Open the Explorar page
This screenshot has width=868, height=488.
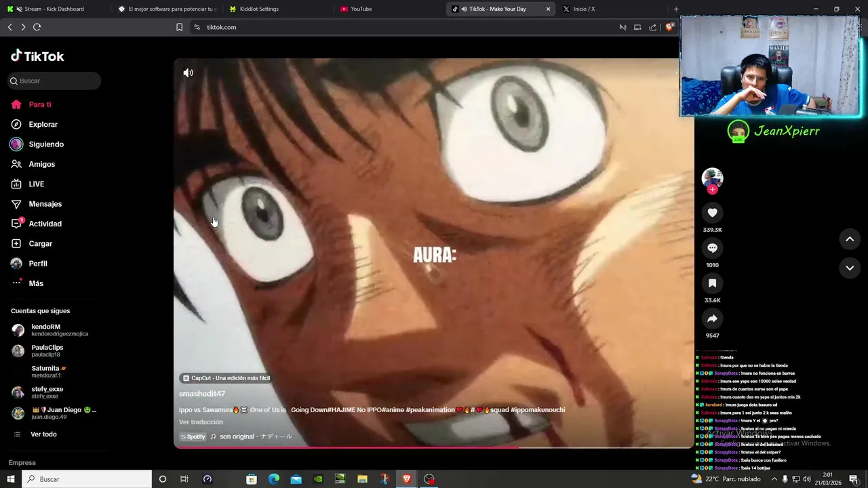43,124
